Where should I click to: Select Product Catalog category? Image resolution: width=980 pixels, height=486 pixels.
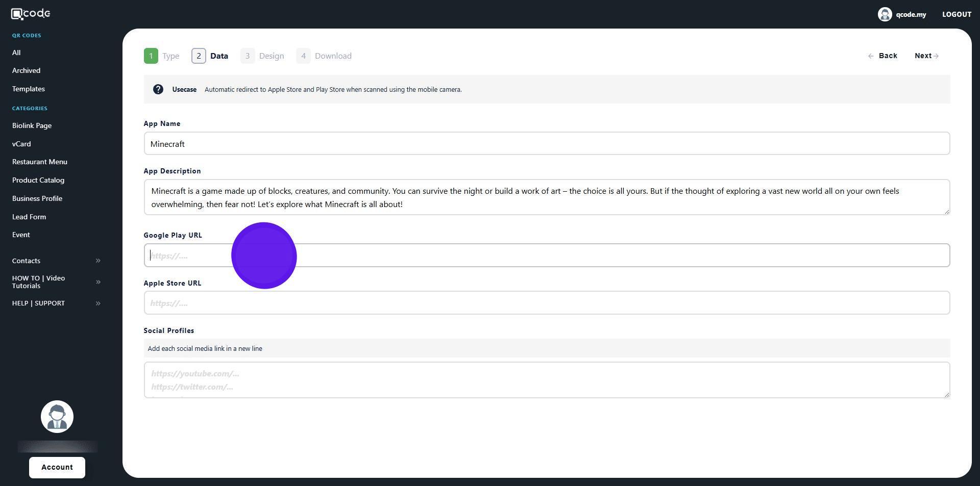[x=38, y=180]
